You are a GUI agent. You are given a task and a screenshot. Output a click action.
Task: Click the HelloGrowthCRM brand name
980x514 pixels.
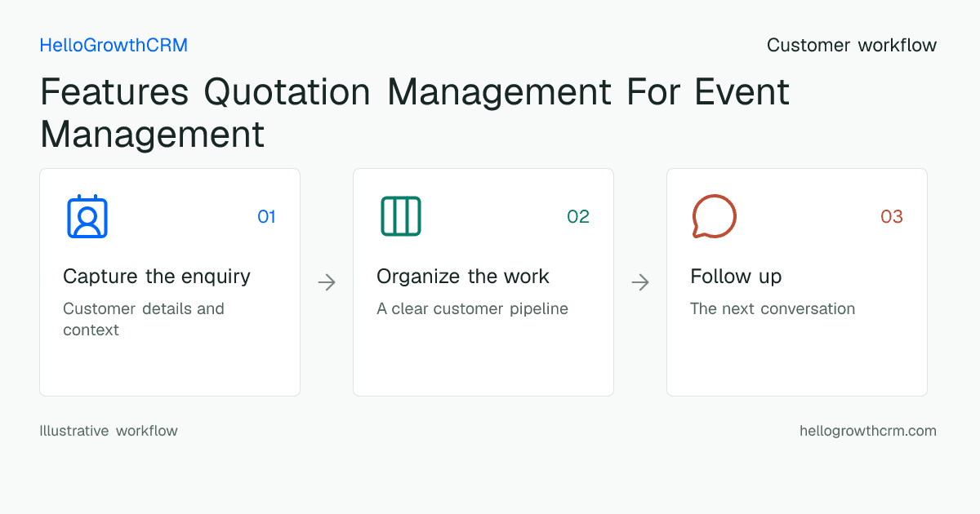pyautogui.click(x=114, y=46)
